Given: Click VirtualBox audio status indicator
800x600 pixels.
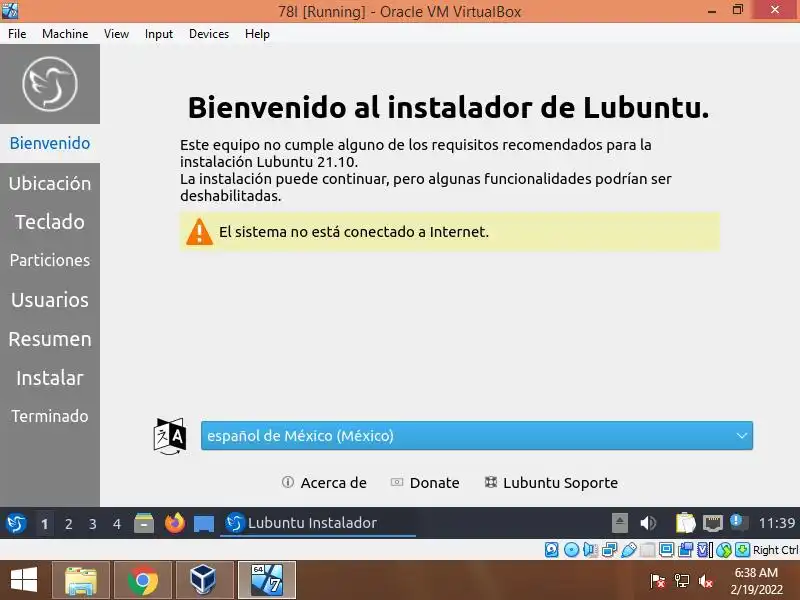Looking at the screenshot, I should [x=590, y=550].
